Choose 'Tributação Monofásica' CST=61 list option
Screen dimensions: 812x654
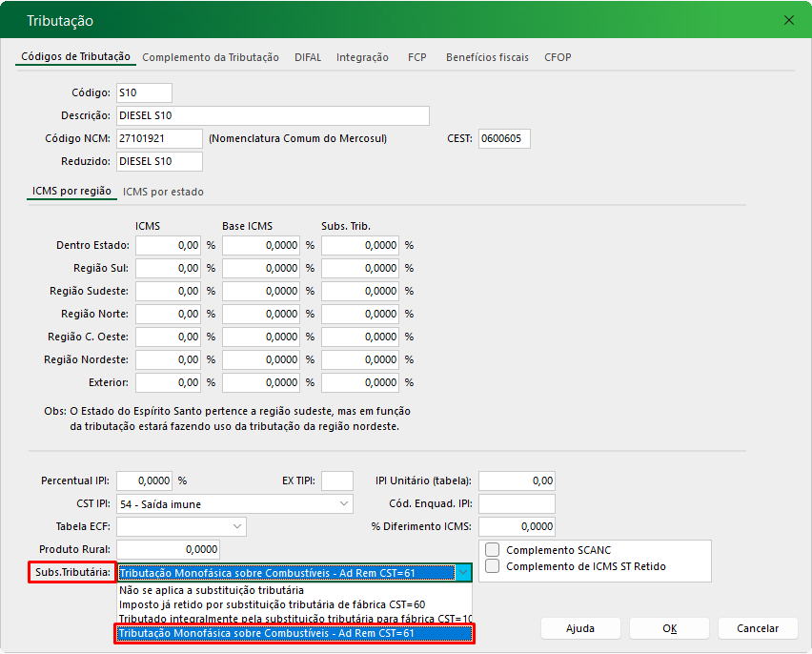click(x=294, y=633)
